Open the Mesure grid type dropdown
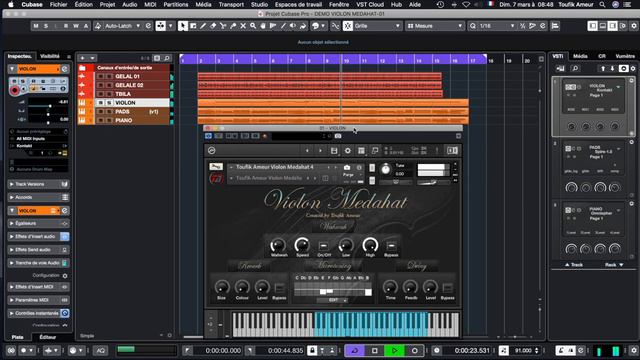This screenshot has width=640, height=360. 435,26
